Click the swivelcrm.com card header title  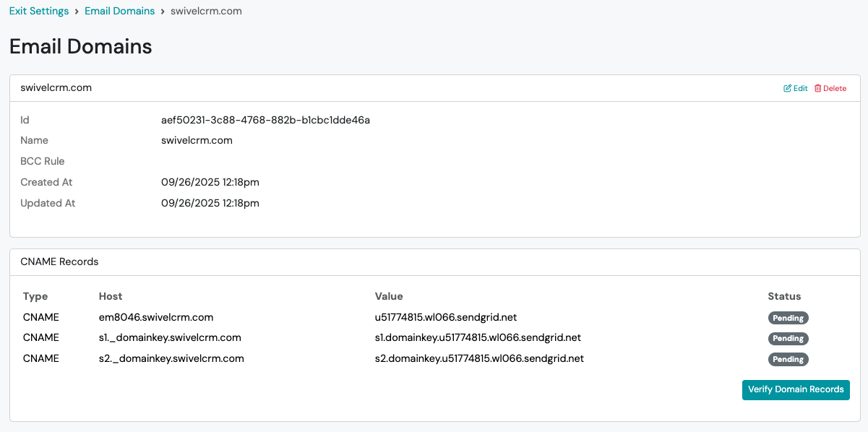tap(56, 87)
